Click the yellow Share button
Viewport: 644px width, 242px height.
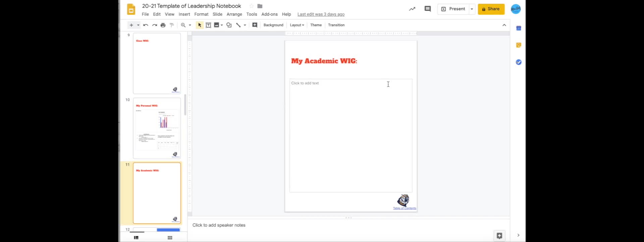point(491,9)
